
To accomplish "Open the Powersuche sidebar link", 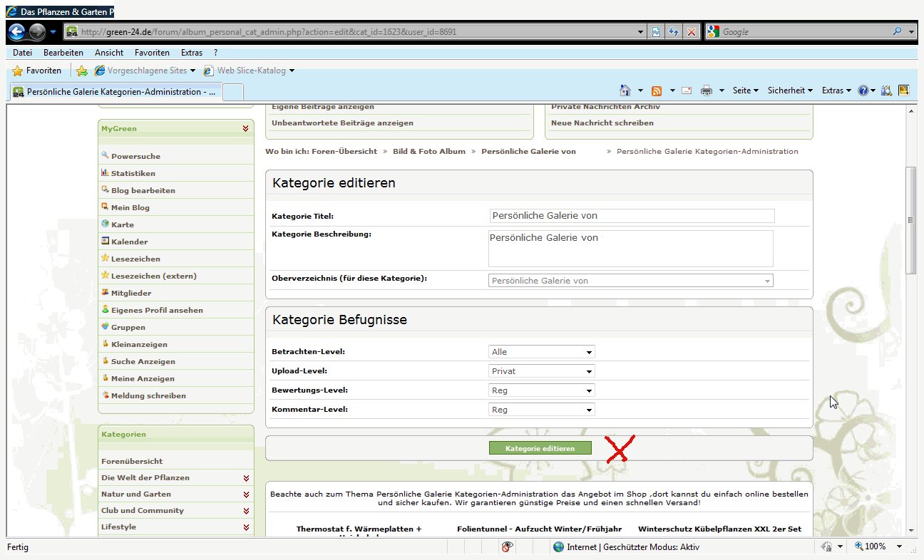I will coord(135,156).
